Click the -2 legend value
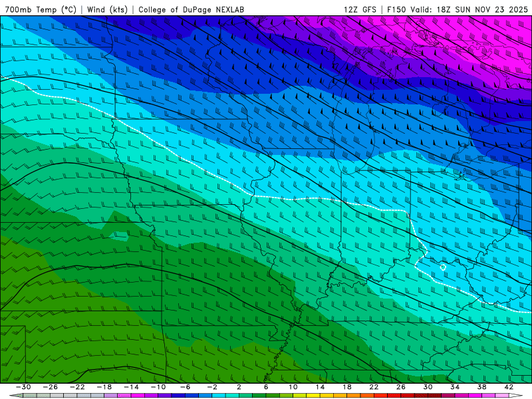 pyautogui.click(x=212, y=387)
